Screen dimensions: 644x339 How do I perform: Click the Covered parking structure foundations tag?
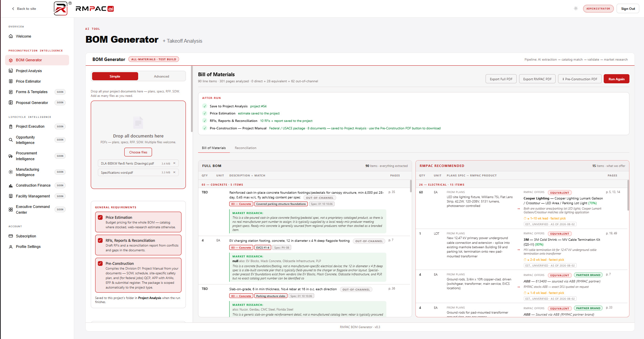pos(281,204)
